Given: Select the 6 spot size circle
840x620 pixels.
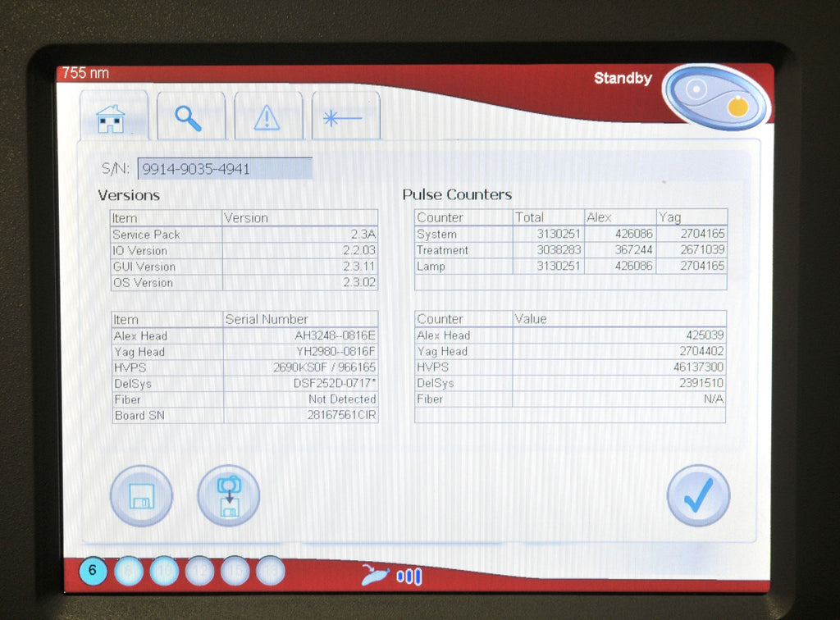Looking at the screenshot, I should [93, 570].
